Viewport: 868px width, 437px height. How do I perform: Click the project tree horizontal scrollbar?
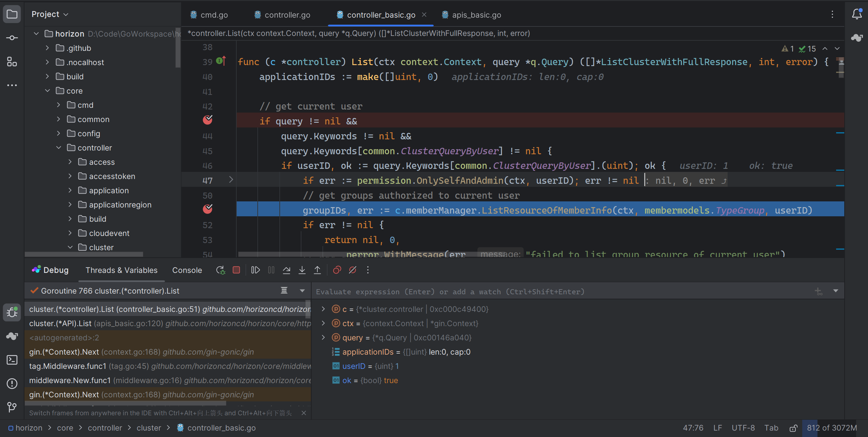[84, 254]
